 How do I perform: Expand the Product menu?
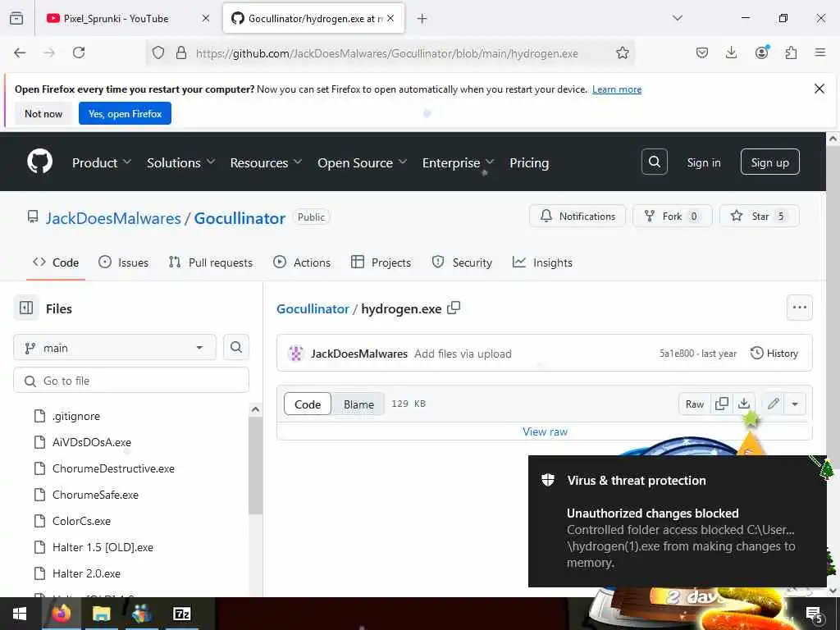click(101, 162)
